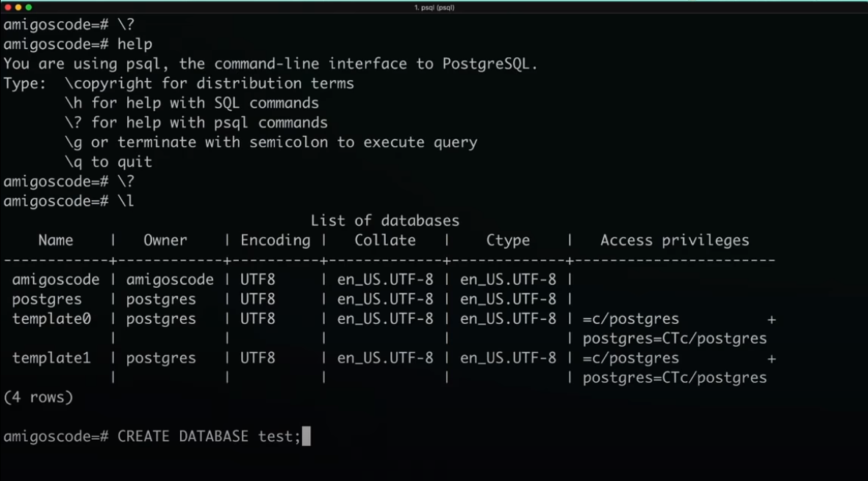
Task: Click the "List of databases" heading
Action: [384, 220]
